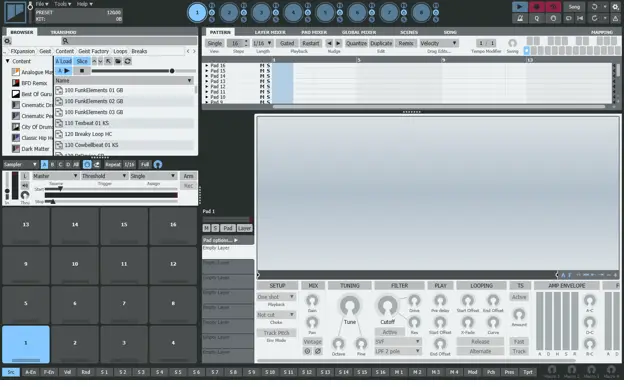
Task: Toggle Gated playback mode
Action: [x=287, y=43]
